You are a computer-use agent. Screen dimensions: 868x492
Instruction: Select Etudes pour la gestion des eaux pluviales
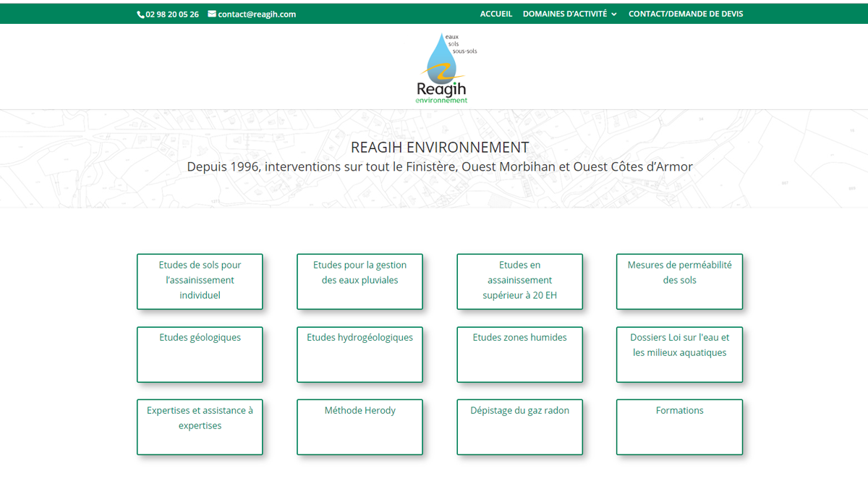point(359,281)
